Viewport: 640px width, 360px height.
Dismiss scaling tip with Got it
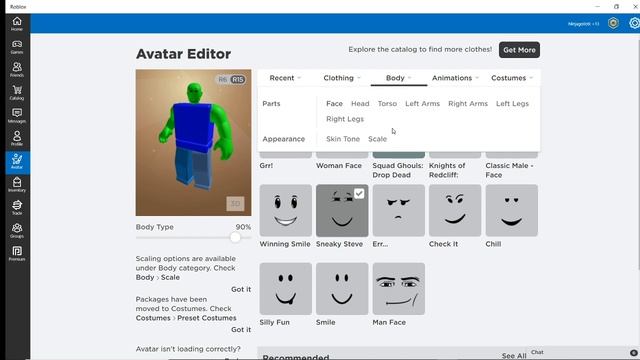(x=241, y=289)
